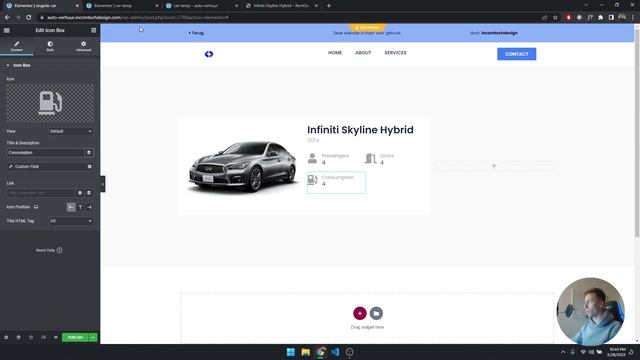Remove the Custom Field dynamic tag
The image size is (640, 360).
click(89, 167)
